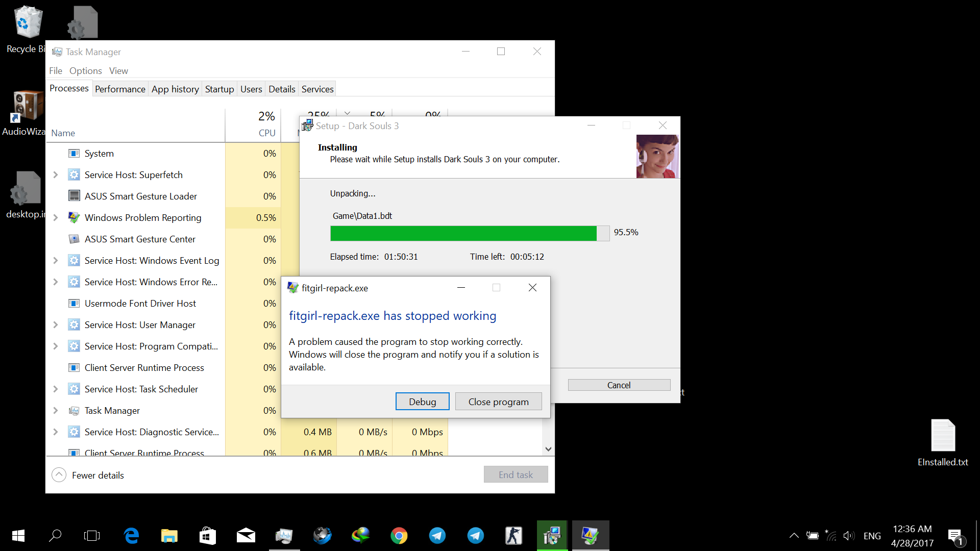The height and width of the screenshot is (551, 980).
Task: Open Google Chrome from taskbar
Action: pos(399,535)
